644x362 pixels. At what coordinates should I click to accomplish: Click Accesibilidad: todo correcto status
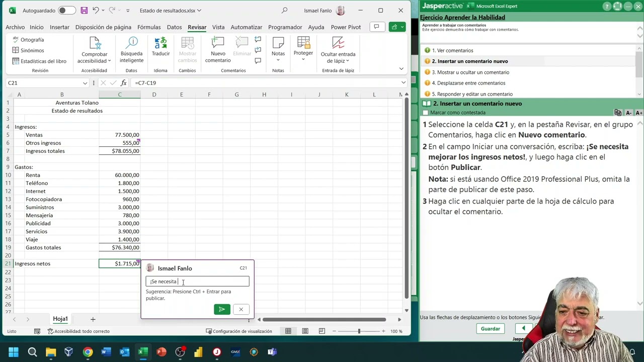coord(78,331)
